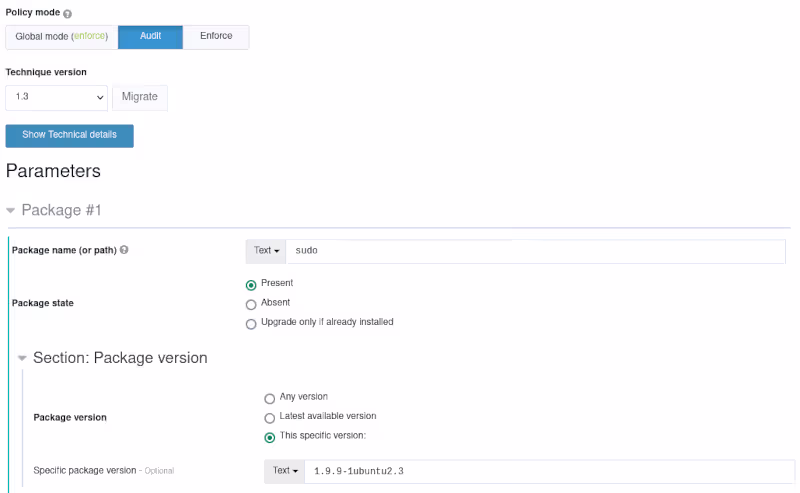Open the Technique version 1.3 dropdown
Image resolution: width=800 pixels, height=493 pixels.
point(56,97)
